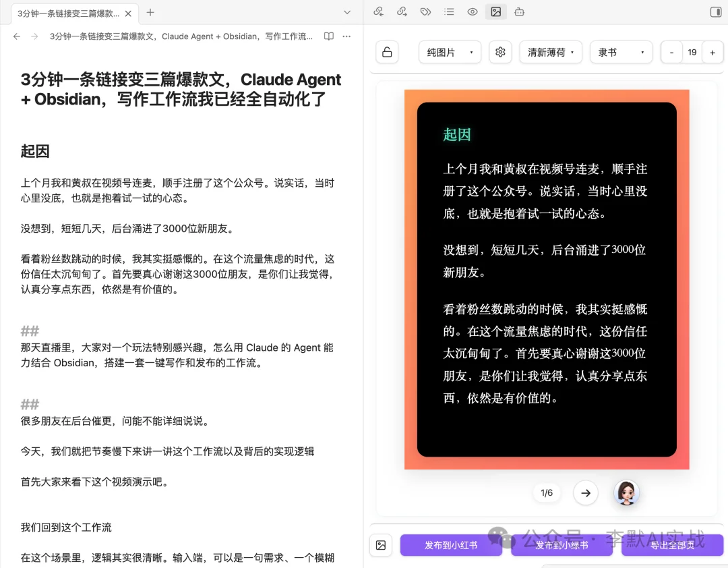Open the outgoing links icon
This screenshot has height=568, width=728.
click(x=402, y=11)
